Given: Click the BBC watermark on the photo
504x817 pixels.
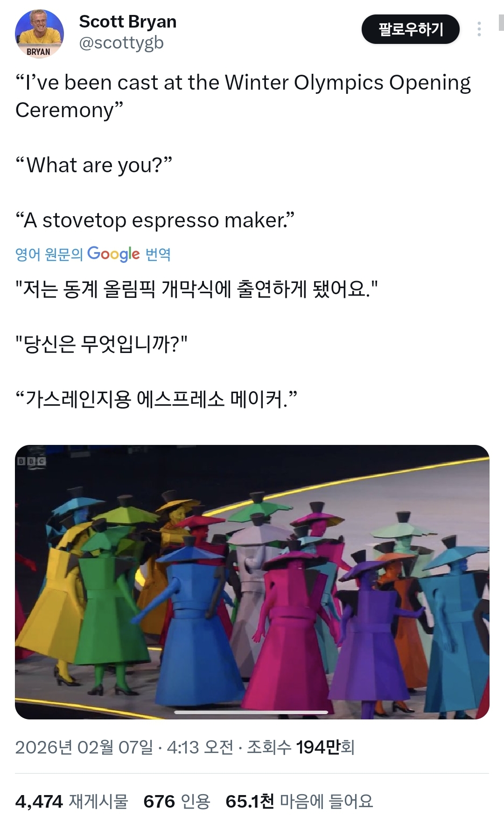Looking at the screenshot, I should click(31, 461).
